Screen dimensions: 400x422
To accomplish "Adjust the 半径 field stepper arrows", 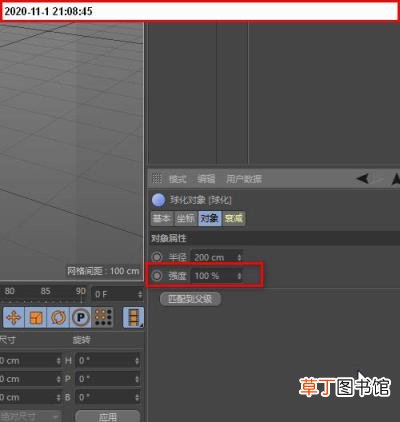I will pos(239,257).
